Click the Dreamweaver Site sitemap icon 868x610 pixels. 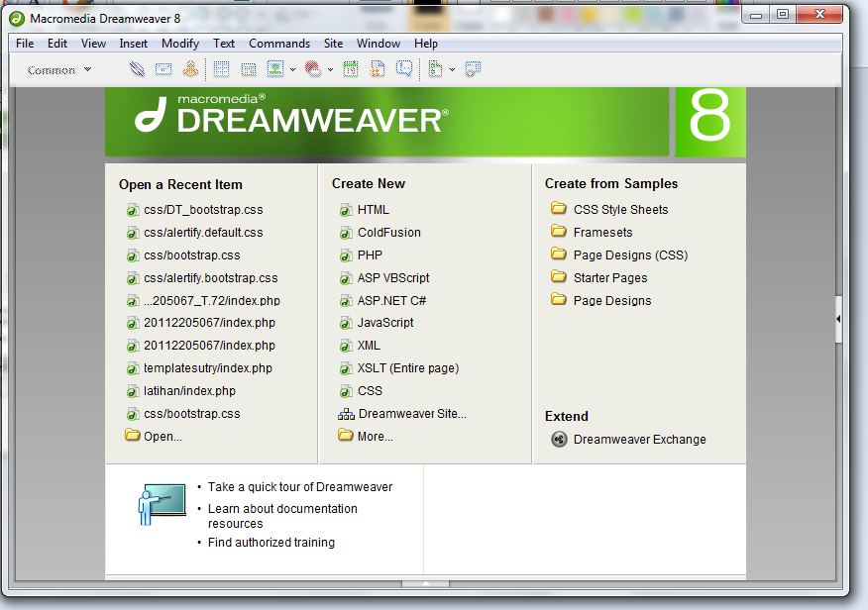346,414
